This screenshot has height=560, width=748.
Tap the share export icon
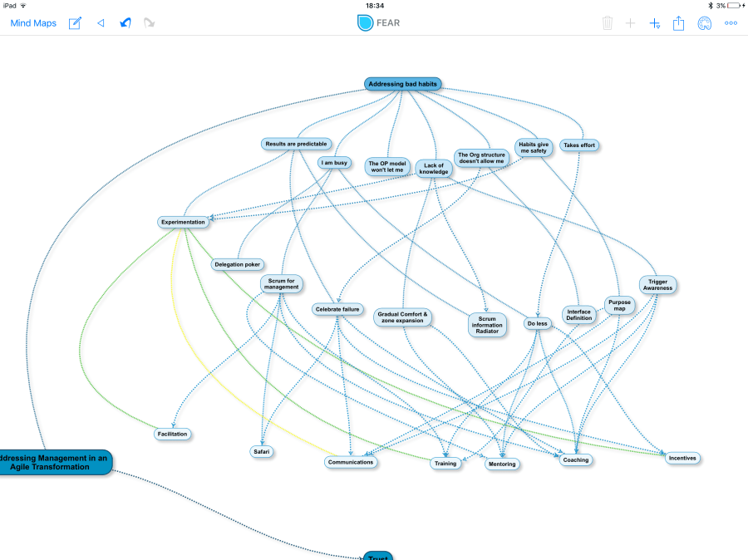click(x=678, y=23)
